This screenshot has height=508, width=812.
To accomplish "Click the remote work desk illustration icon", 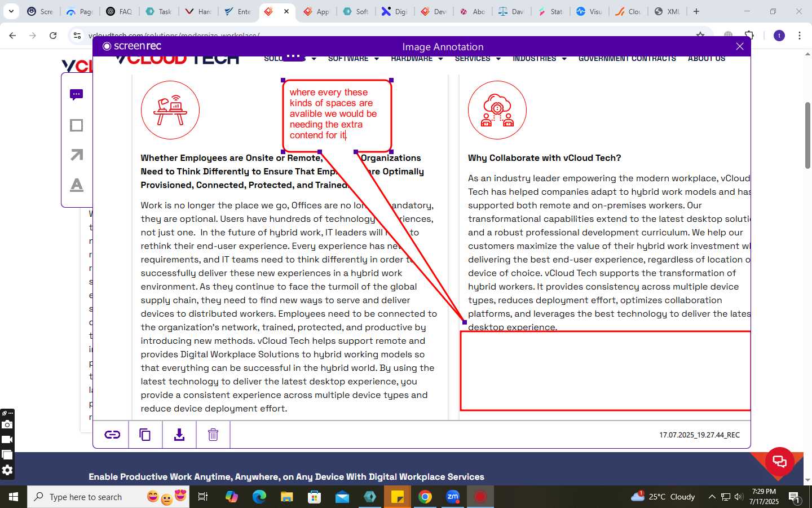I will (170, 110).
